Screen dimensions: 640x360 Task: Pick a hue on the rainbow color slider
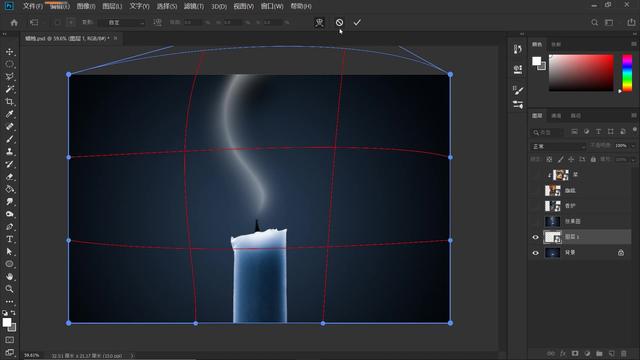coord(627,73)
